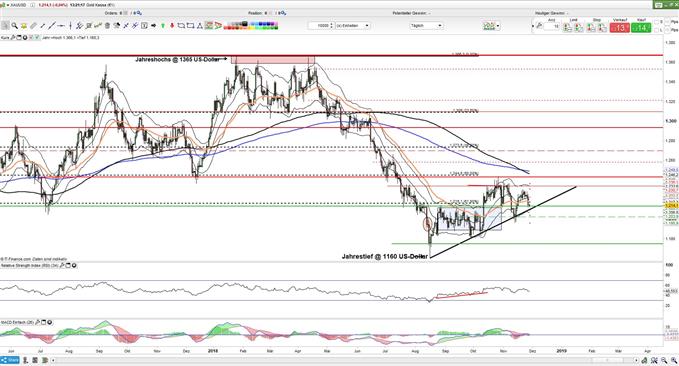Screen dimensions: 679x366
Task: Click the Share button at bottom left
Action: [x=10, y=360]
